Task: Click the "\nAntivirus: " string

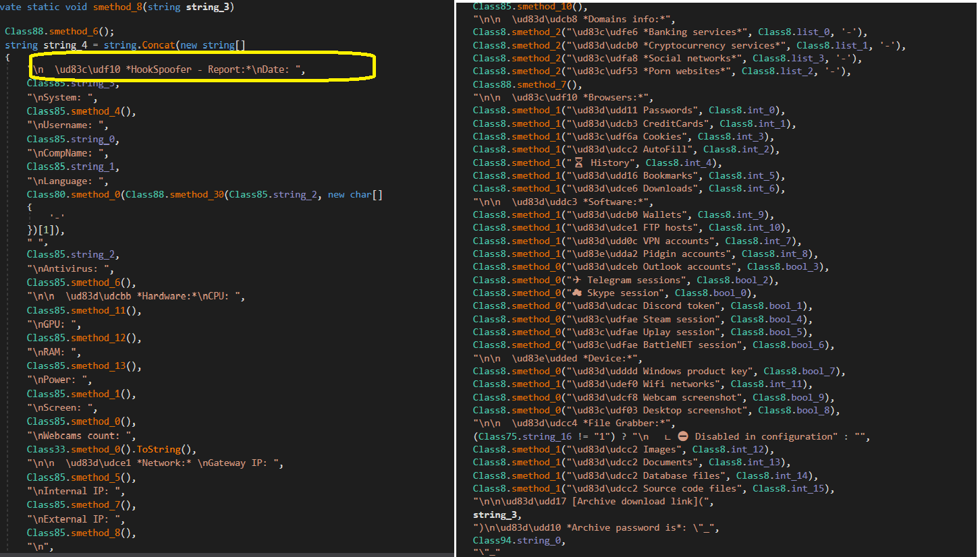Action: 70,268
